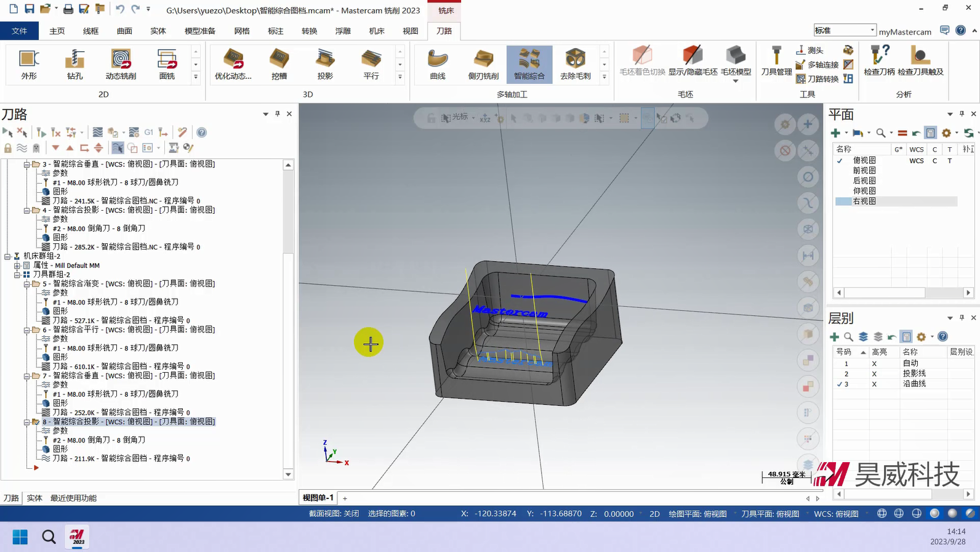Switch to 实体 tab at panel bottom

pyautogui.click(x=34, y=498)
